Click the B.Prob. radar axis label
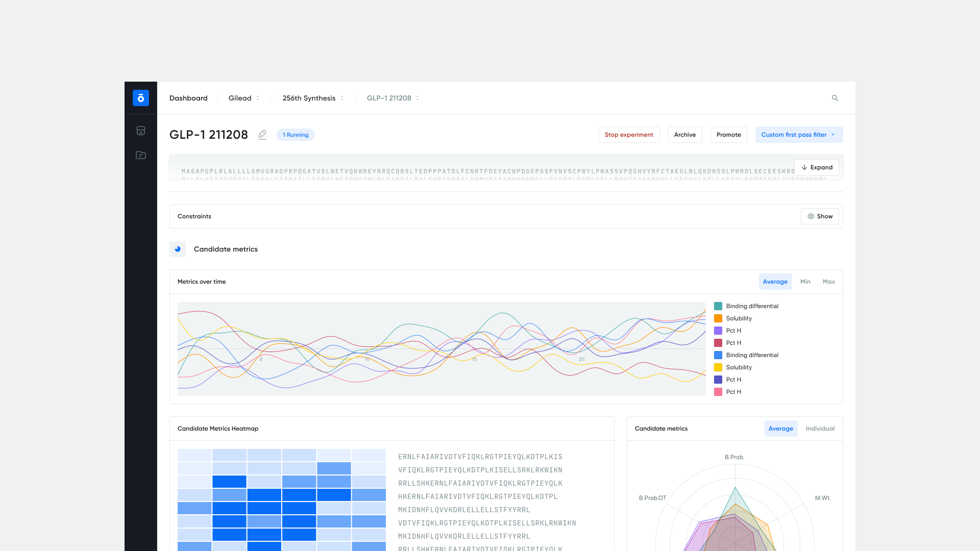 (734, 457)
